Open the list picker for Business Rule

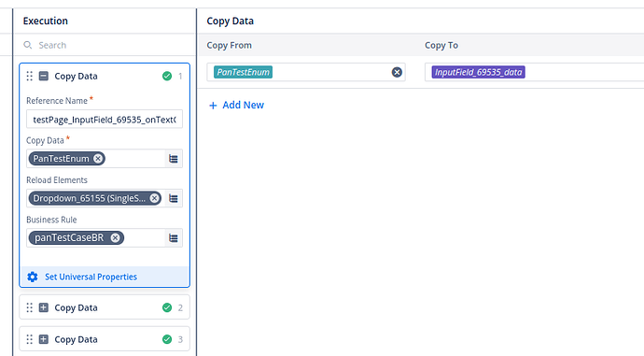pyautogui.click(x=174, y=238)
